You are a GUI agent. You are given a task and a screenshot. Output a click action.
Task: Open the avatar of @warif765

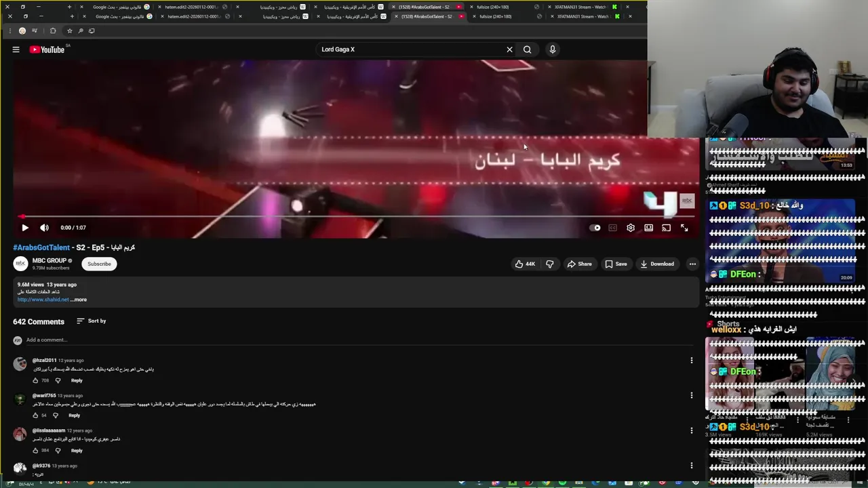(20, 399)
